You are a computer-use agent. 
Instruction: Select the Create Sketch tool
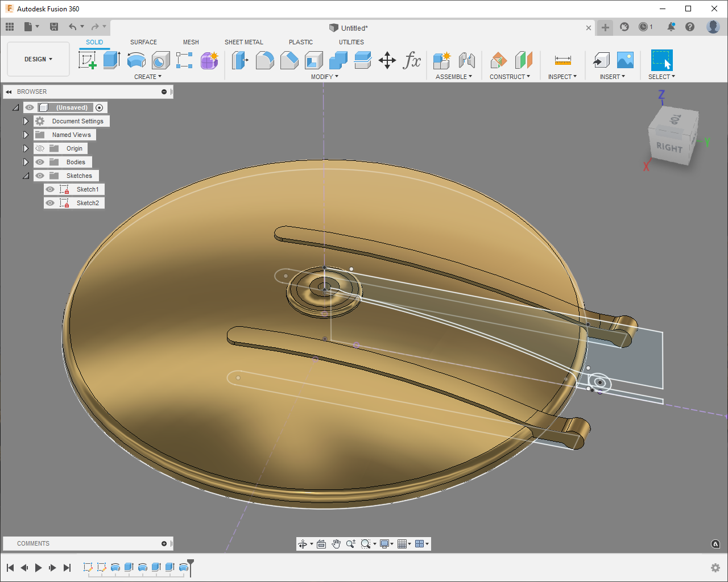tap(88, 60)
